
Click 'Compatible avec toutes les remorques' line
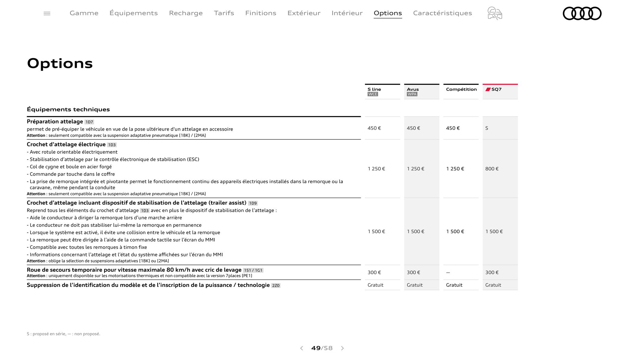87,247
